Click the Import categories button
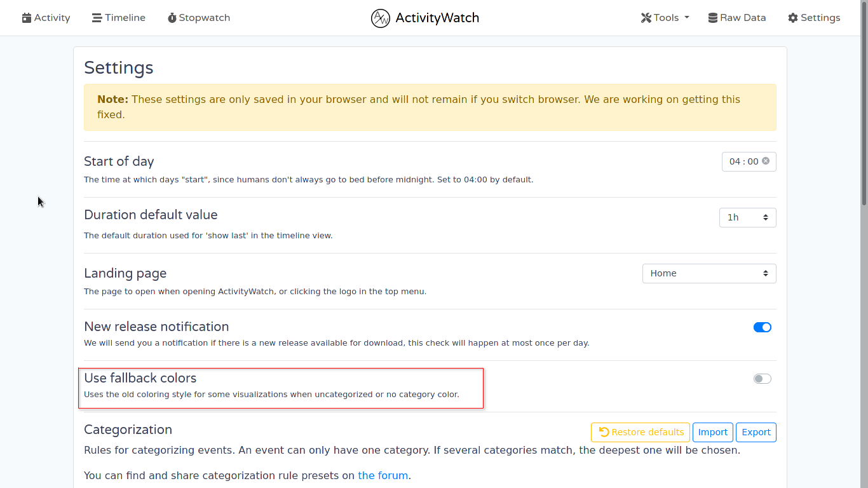The width and height of the screenshot is (868, 488). point(712,432)
